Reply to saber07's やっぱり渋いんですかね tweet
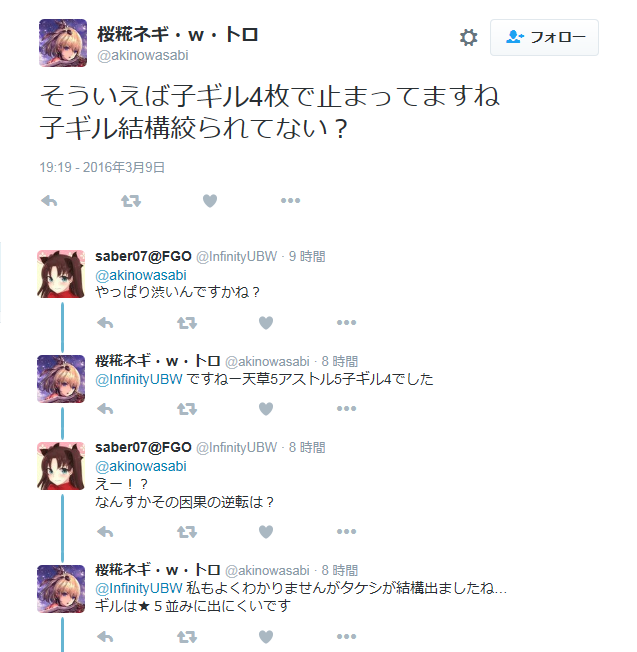Viewport: 637px width, 652px height. tap(105, 323)
